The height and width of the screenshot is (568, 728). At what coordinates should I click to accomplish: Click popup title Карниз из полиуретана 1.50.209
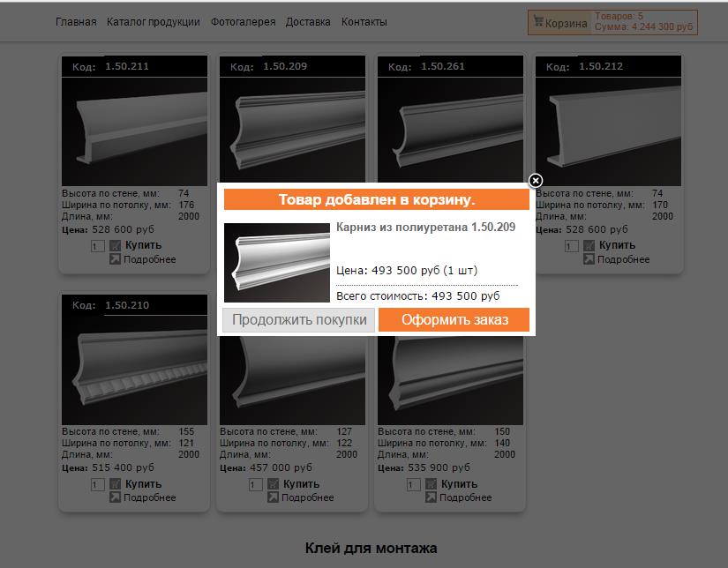tap(425, 228)
